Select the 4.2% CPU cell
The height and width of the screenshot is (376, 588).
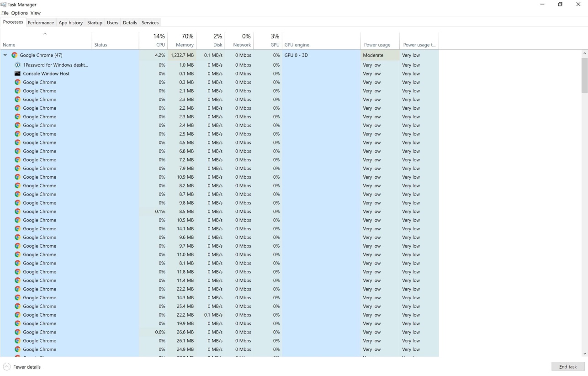[153, 55]
